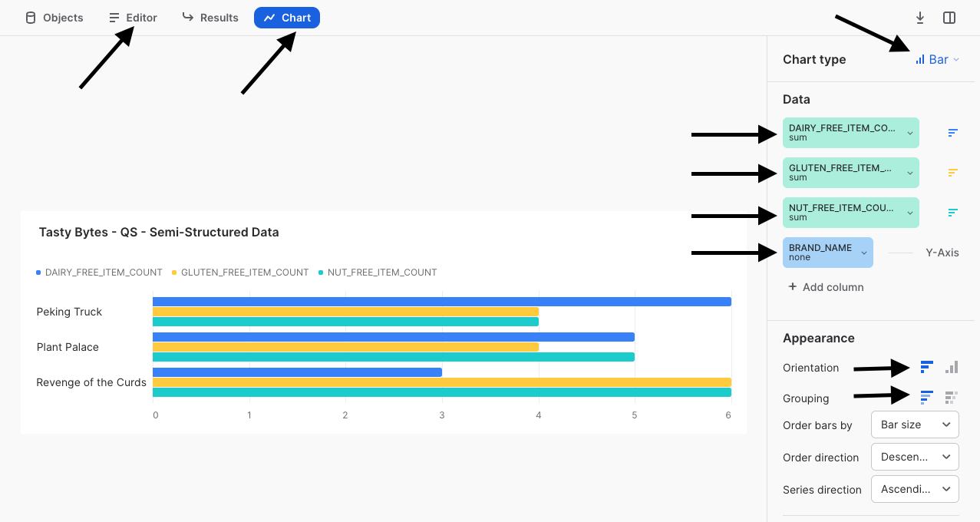This screenshot has width=980, height=522.
Task: Open the Order bars by dropdown
Action: tap(914, 425)
